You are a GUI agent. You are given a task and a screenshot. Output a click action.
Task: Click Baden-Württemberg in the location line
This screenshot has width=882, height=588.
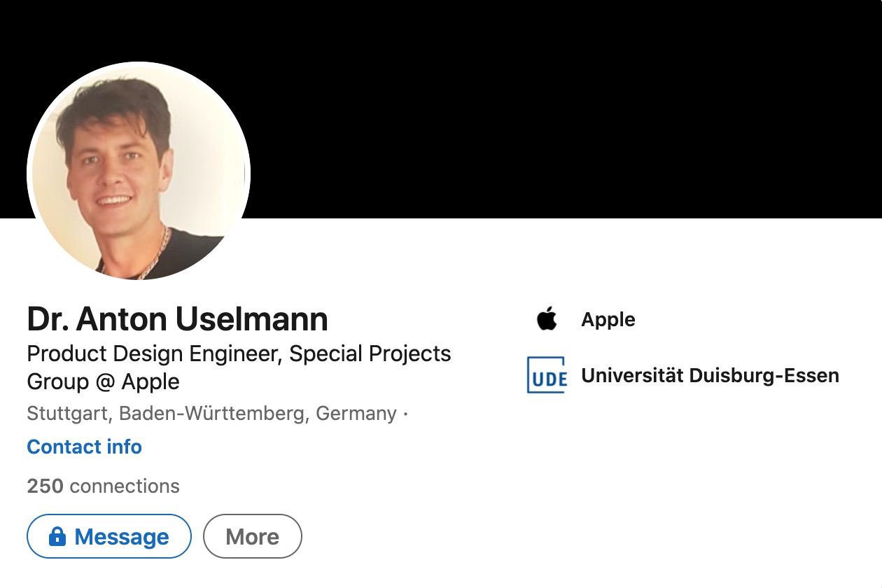tap(213, 413)
